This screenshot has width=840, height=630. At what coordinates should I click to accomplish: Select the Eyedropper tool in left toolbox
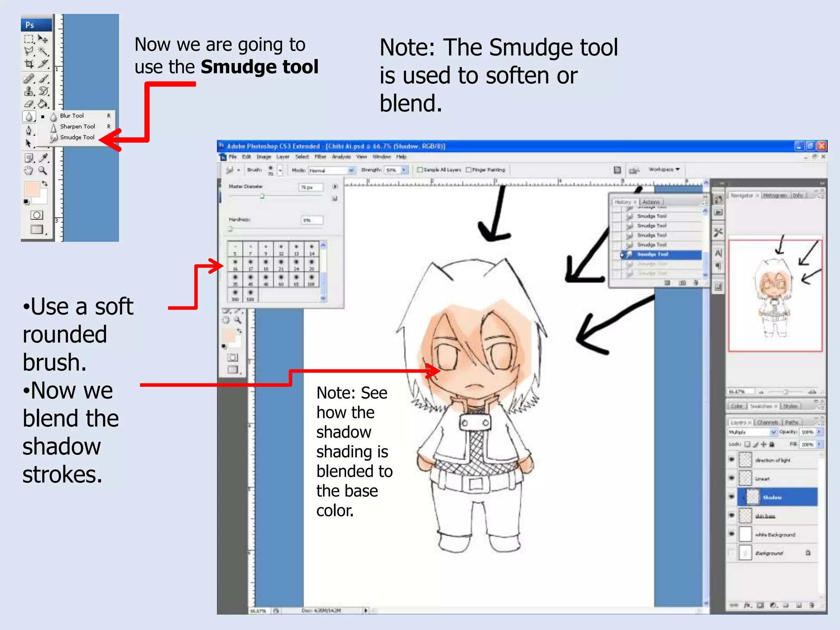(x=43, y=158)
